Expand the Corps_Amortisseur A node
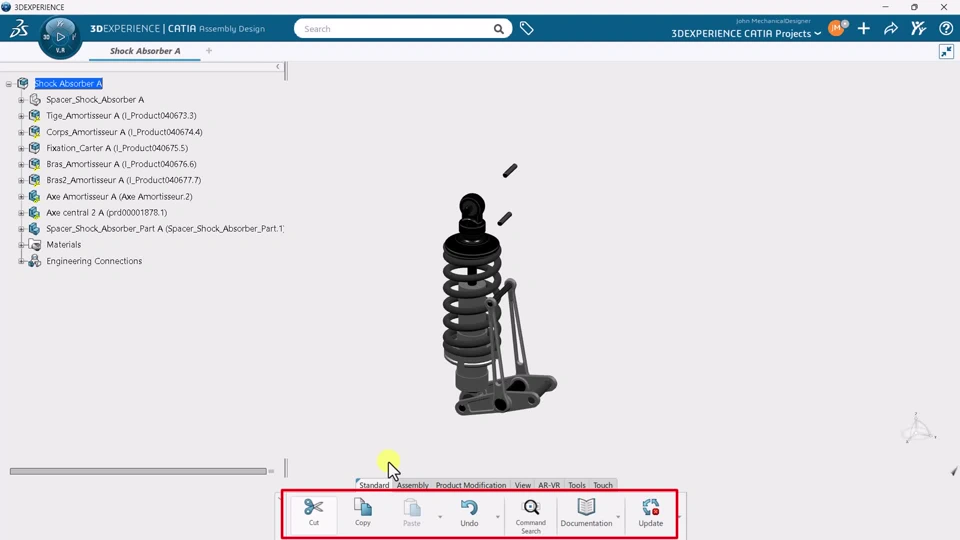Viewport: 960px width, 540px height. coord(21,132)
